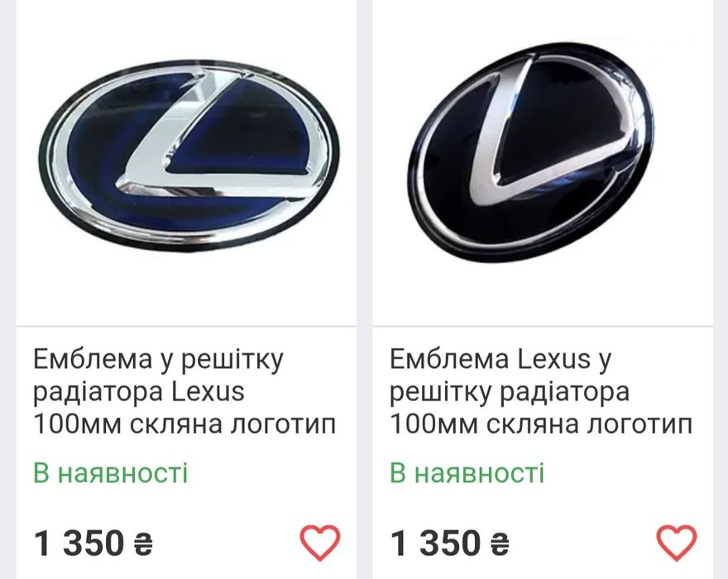Click the word 'Lexus' in right title

(554, 359)
